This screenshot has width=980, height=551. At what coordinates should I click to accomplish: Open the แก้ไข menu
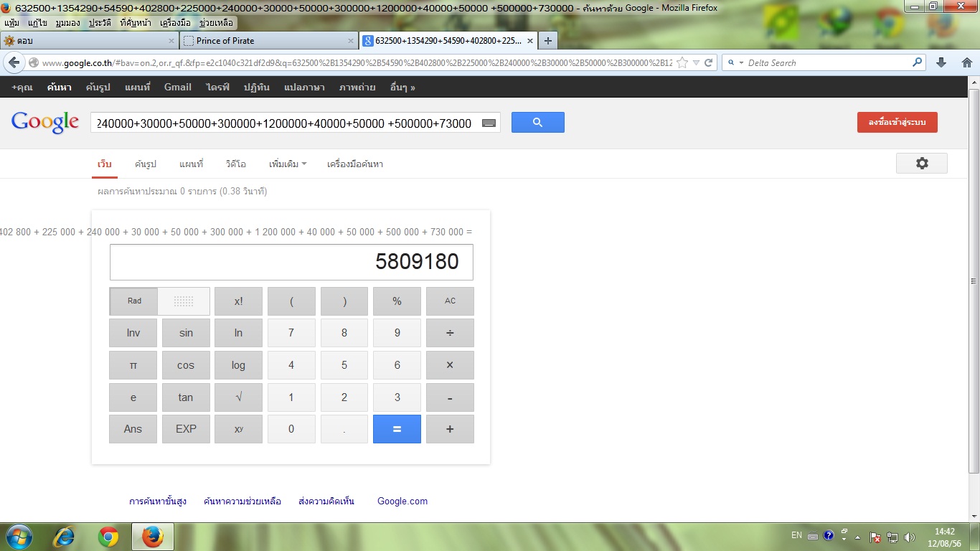[x=37, y=23]
